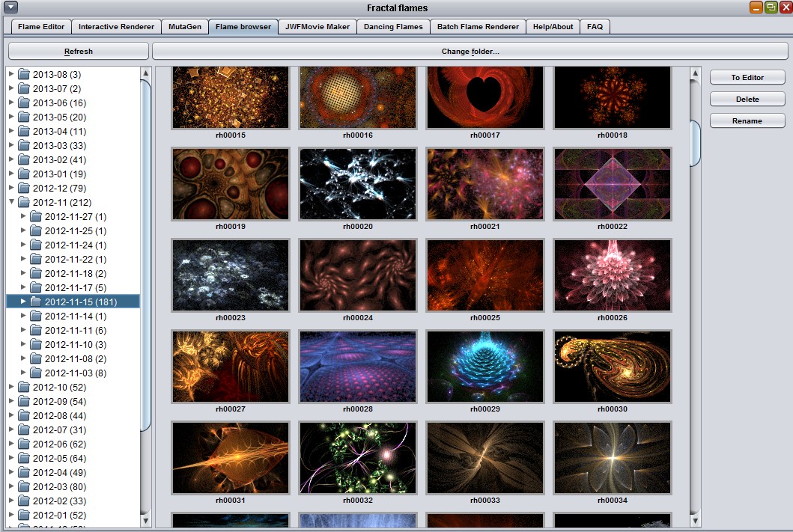The image size is (793, 532).
Task: Choose the green swirls thumbnail rh00032
Action: coord(357,458)
